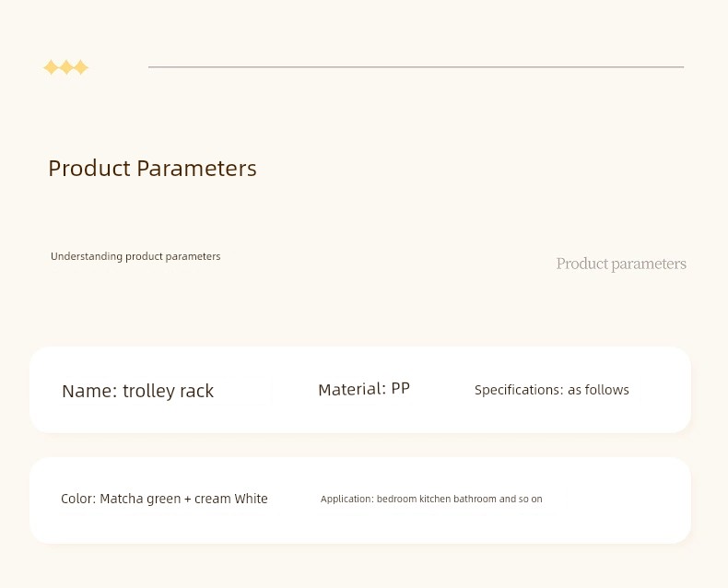Click 'Specifications: as follows' text

[552, 390]
